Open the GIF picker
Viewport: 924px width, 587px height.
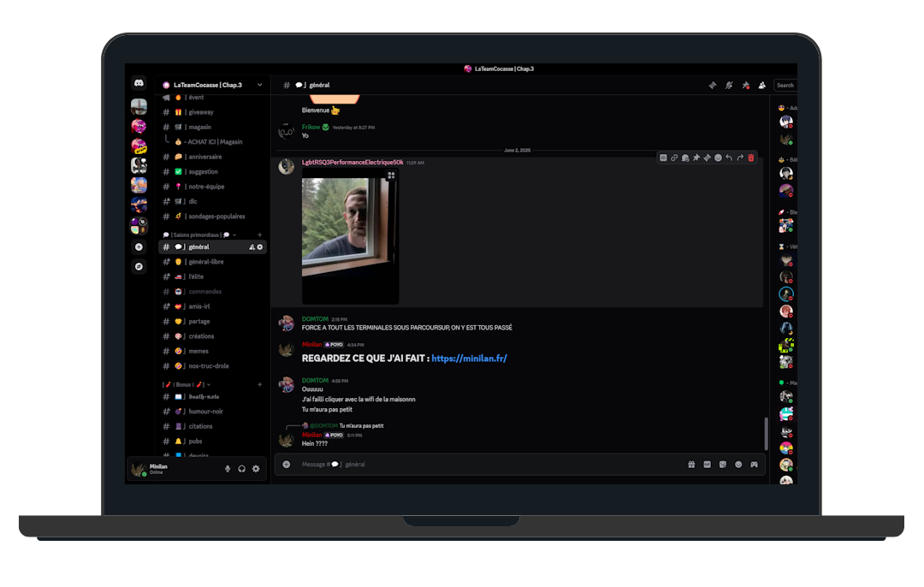coord(707,465)
